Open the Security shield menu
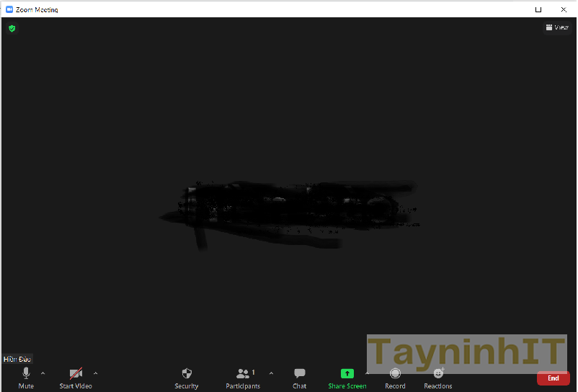Screen dimensions: 578x392 click(187, 374)
